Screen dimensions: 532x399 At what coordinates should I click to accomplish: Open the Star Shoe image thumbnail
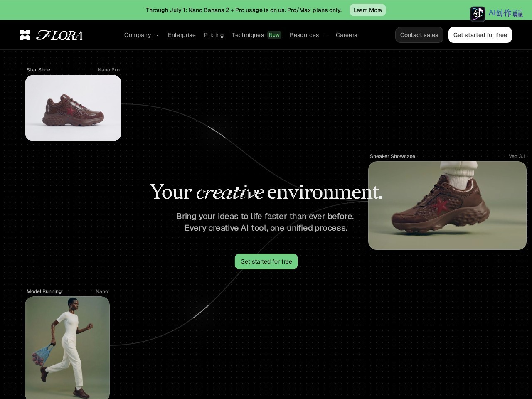[x=73, y=108]
